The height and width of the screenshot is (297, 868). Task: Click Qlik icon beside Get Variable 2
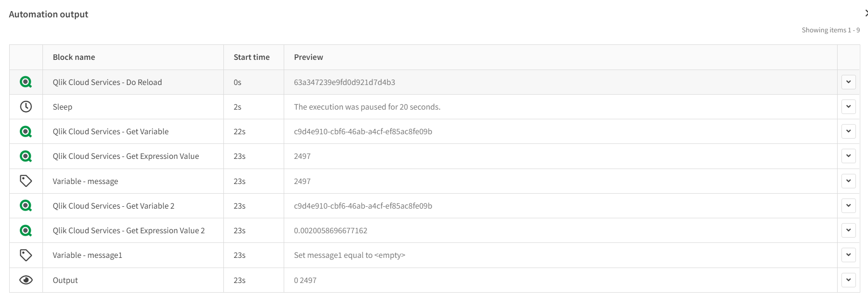click(x=26, y=206)
